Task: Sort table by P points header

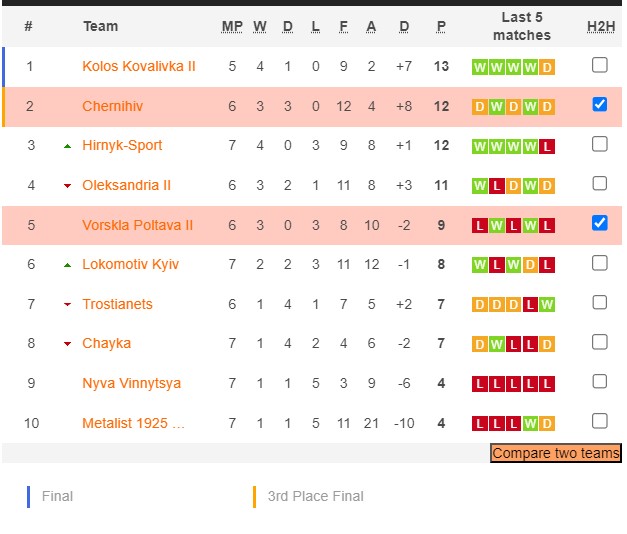Action: pyautogui.click(x=441, y=26)
